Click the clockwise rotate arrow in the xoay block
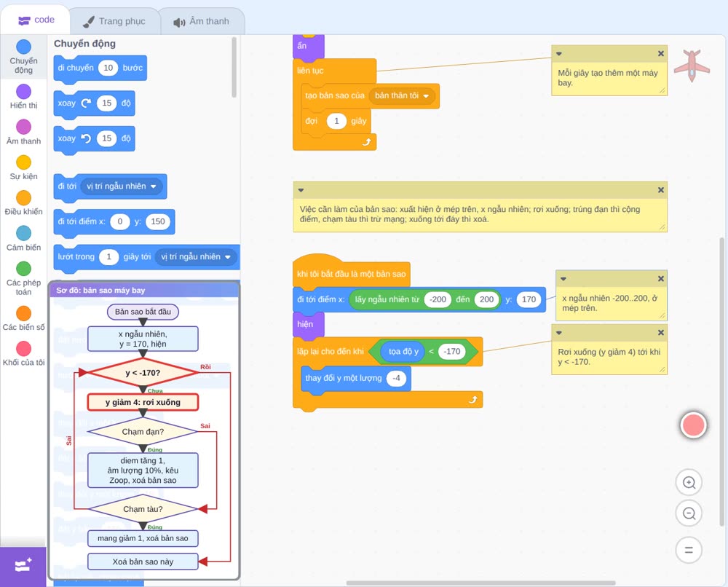Image resolution: width=728 pixels, height=587 pixels. [x=86, y=103]
